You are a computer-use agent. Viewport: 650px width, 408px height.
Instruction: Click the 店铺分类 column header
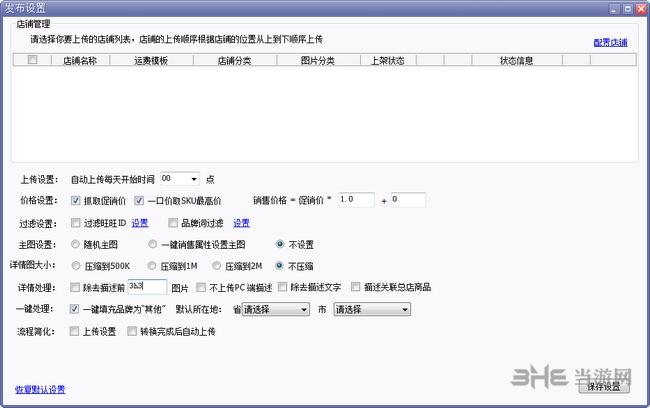[x=235, y=61]
